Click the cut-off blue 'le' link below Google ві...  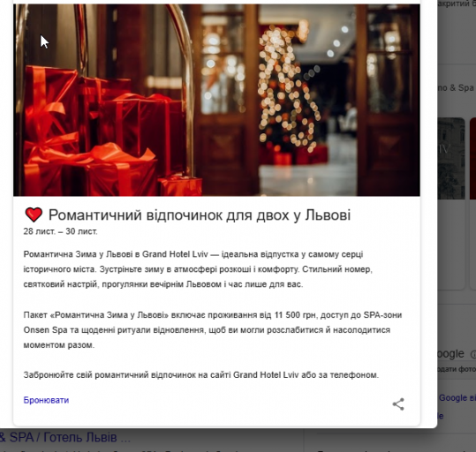(441, 416)
